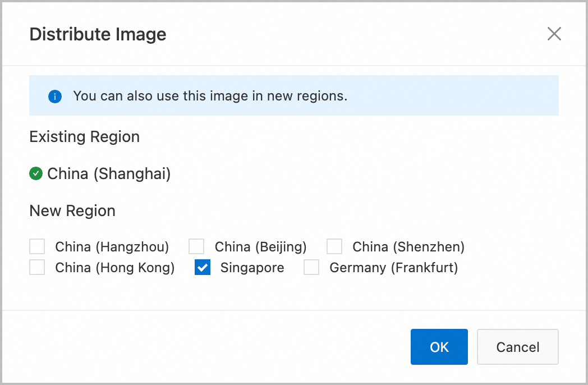
Task: Click the green checkmark beside China (Shanghai)
Action: 35,173
